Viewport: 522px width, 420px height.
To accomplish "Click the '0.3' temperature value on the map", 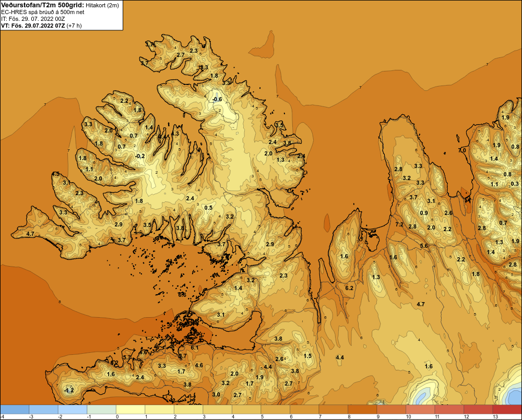I will click(515, 184).
